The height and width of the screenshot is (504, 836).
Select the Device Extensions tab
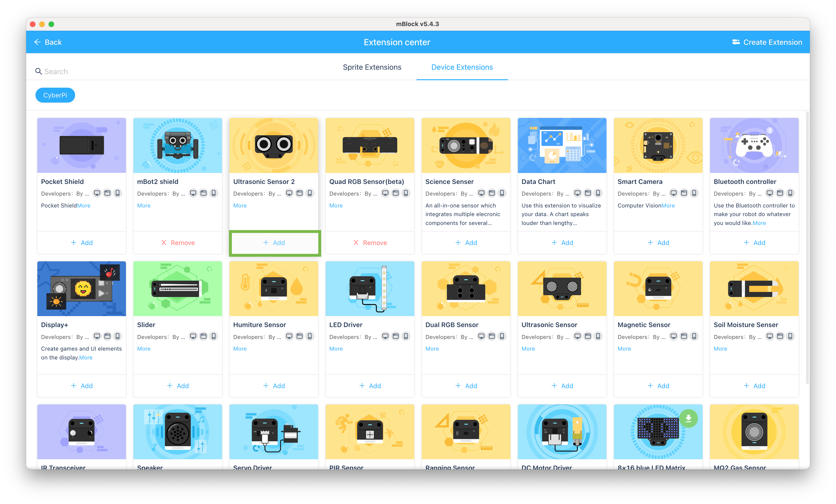pyautogui.click(x=462, y=67)
